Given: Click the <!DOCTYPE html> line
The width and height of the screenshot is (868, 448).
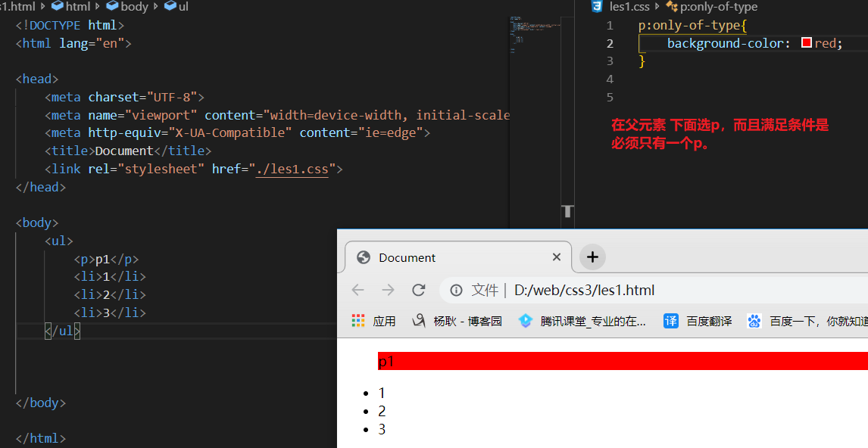Looking at the screenshot, I should click(x=70, y=26).
